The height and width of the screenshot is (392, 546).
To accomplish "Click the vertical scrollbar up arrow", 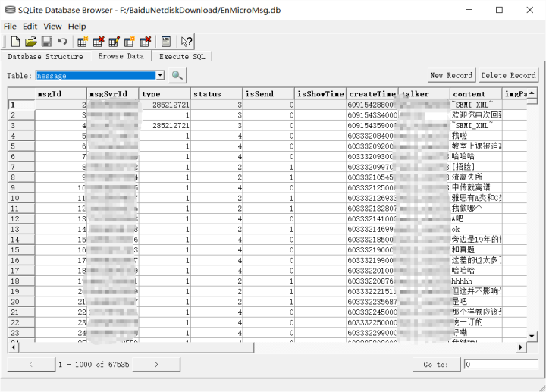I will point(532,93).
